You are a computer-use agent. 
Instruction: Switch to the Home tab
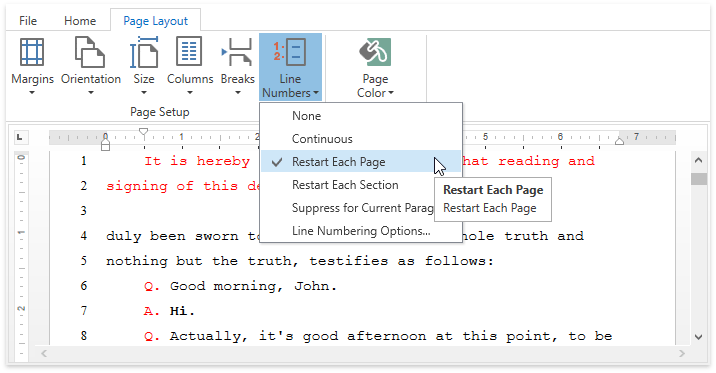tap(80, 21)
